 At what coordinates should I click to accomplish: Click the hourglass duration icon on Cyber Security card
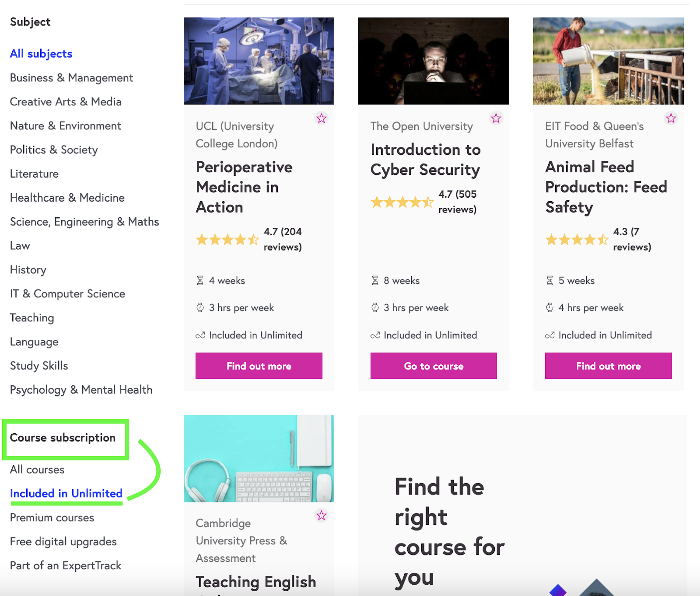pos(374,280)
